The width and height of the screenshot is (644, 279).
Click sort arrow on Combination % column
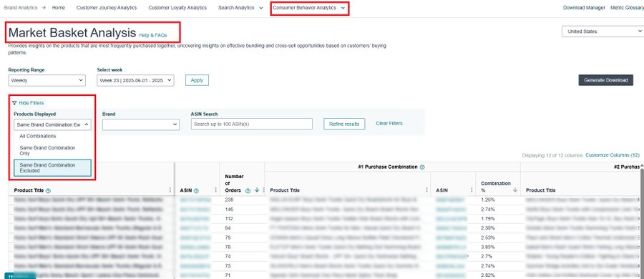515,190
